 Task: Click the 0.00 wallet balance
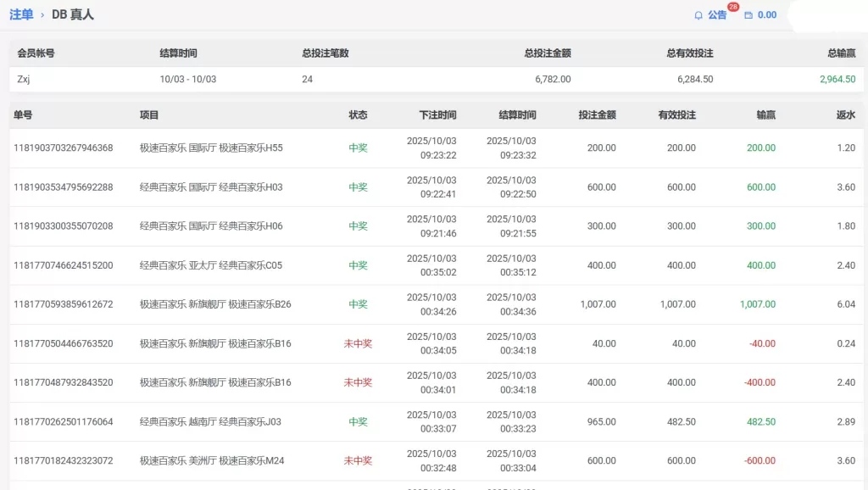[x=767, y=15]
